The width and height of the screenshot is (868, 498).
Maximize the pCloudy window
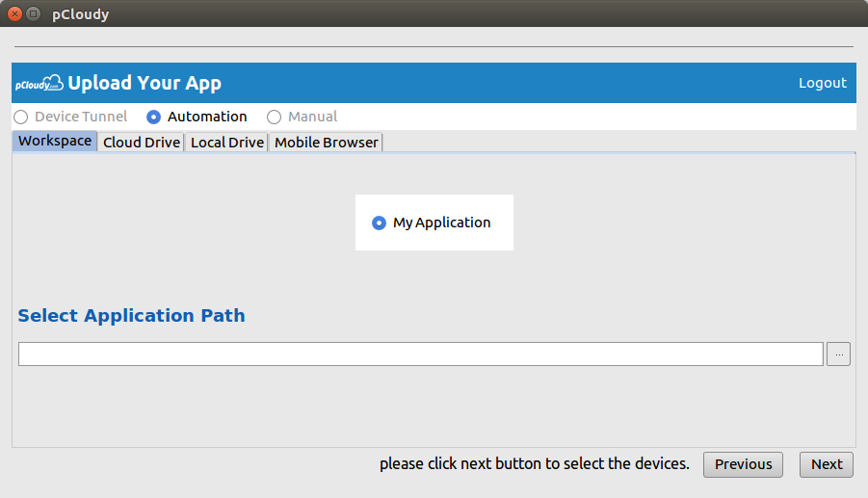tap(33, 13)
